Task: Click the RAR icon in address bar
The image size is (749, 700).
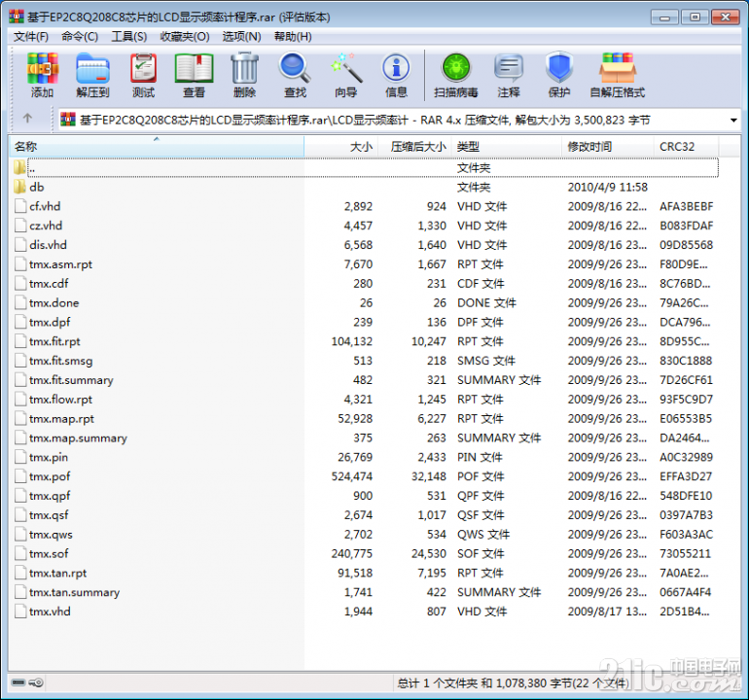Action: 68,120
